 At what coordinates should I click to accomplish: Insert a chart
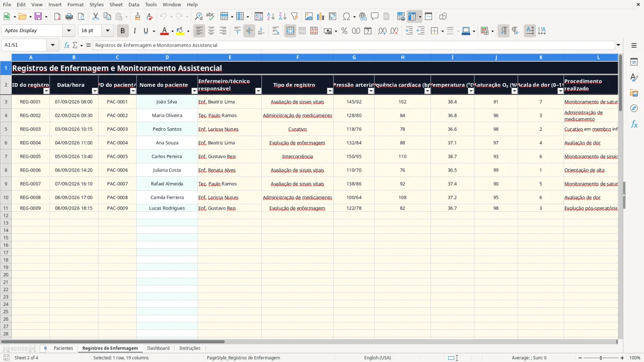click(x=320, y=17)
